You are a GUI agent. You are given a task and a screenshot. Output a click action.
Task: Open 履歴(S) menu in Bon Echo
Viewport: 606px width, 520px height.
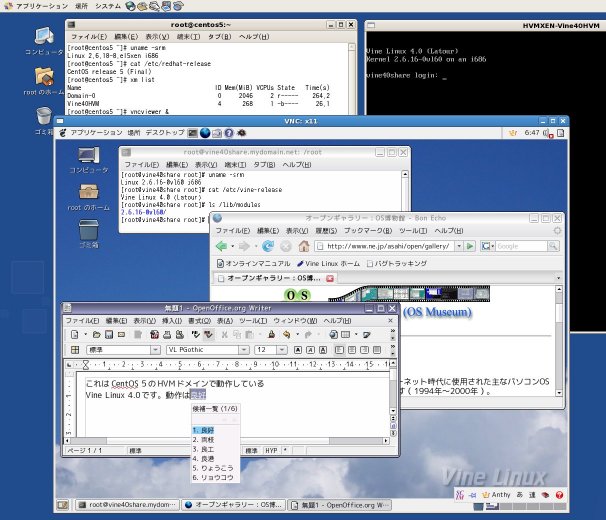[326, 230]
